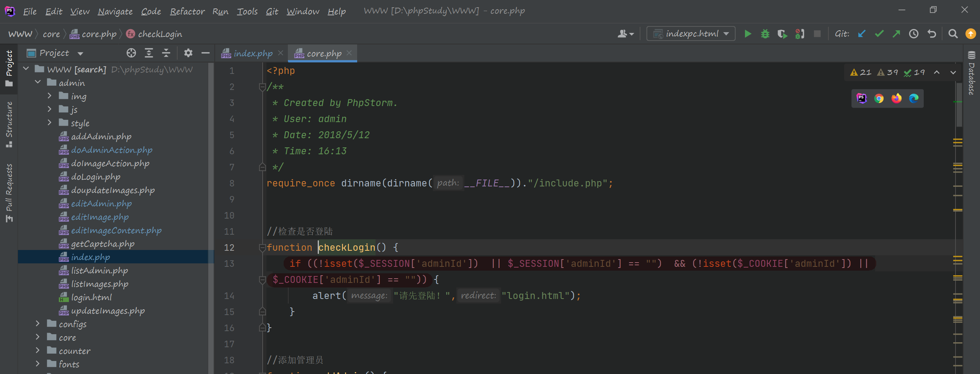
Task: Place cursor on line 8 require_once
Action: coord(301,183)
